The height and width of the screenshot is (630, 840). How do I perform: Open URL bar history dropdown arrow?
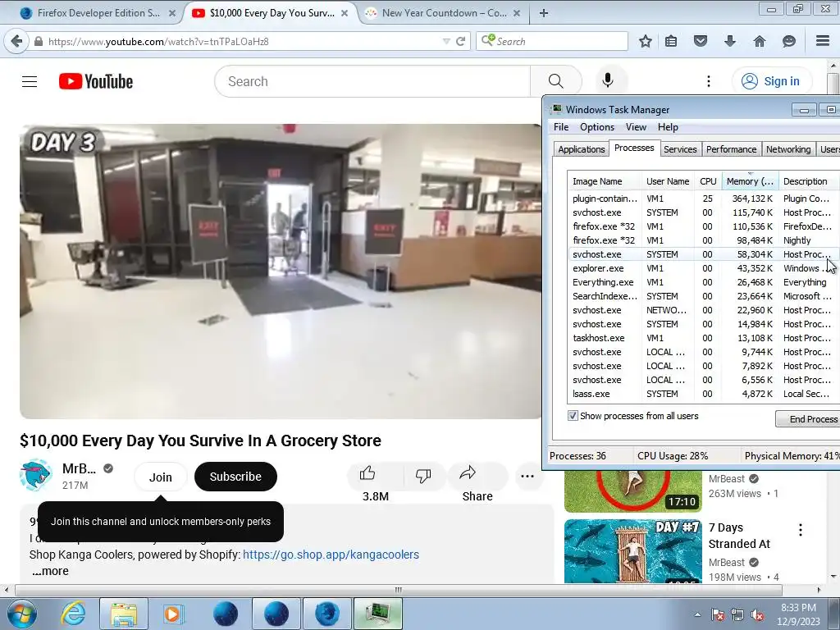(x=445, y=41)
